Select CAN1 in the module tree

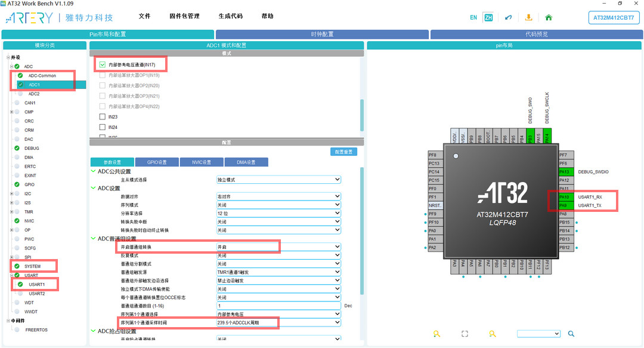click(x=30, y=103)
